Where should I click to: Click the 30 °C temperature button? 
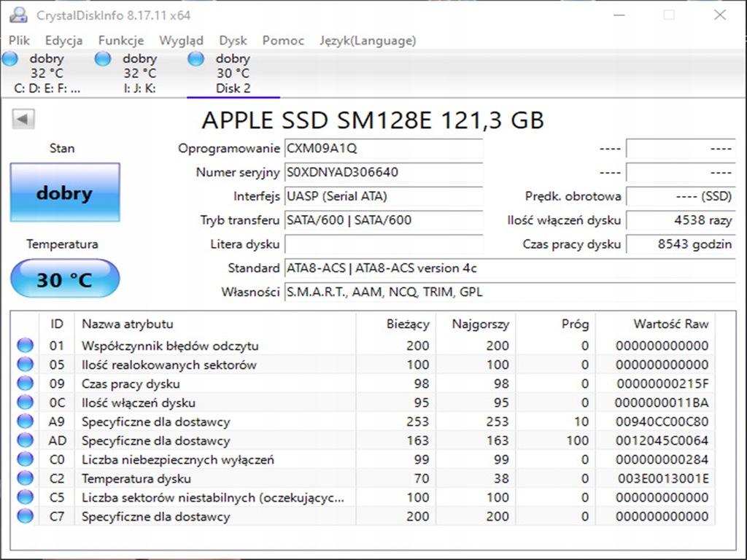pos(65,279)
